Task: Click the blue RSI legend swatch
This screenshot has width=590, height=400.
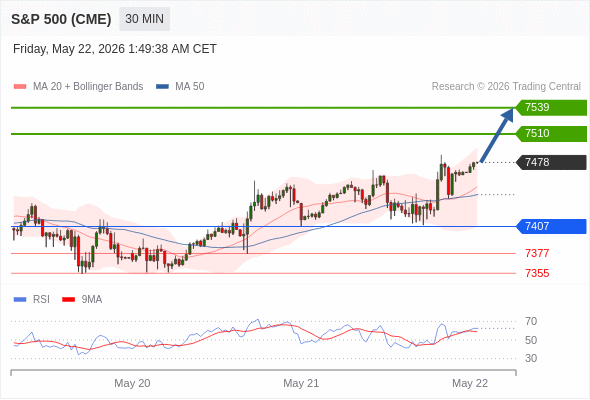Action: (x=20, y=300)
